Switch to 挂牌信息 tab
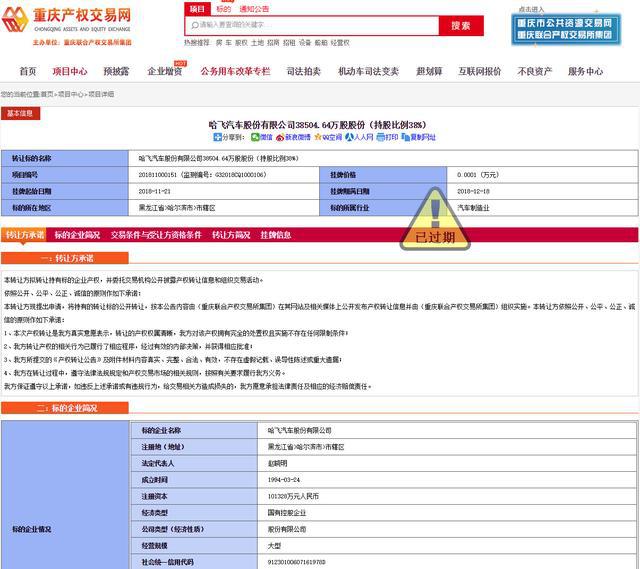Image resolution: width=640 pixels, height=569 pixels. tap(276, 235)
